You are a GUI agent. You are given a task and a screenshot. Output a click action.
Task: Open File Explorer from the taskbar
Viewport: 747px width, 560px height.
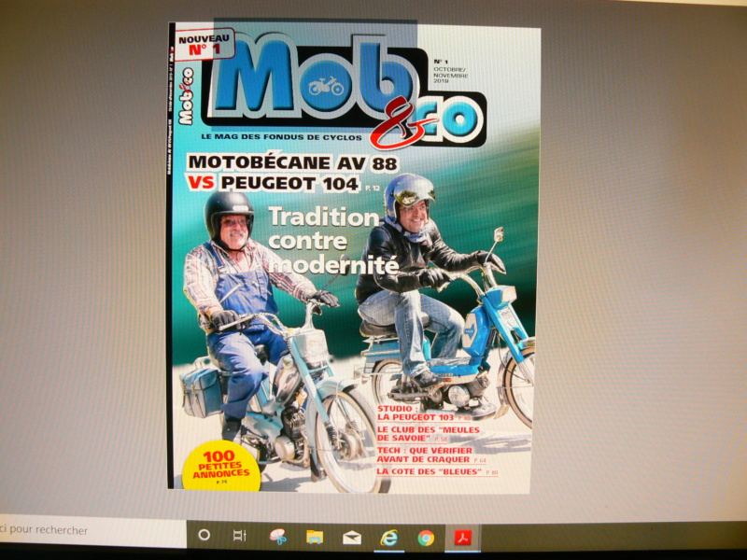tap(315, 538)
